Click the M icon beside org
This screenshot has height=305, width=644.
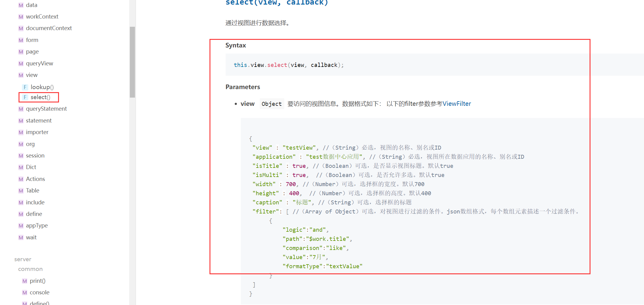tap(21, 144)
